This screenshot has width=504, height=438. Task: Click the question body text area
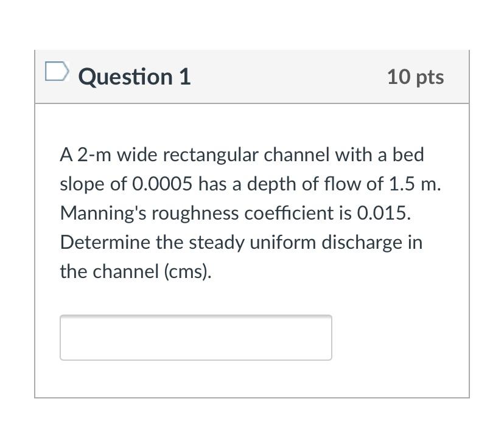pyautogui.click(x=250, y=213)
